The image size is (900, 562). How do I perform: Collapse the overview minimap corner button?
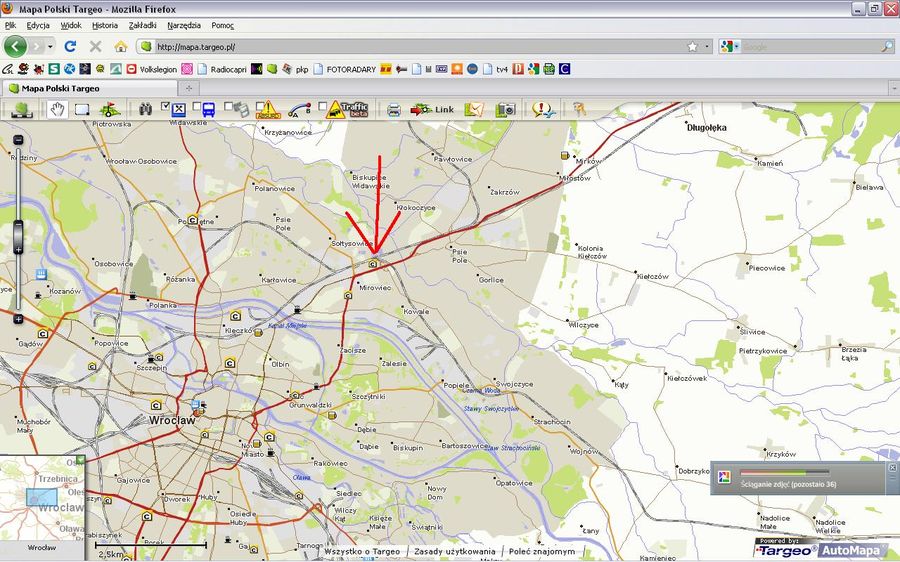80,460
